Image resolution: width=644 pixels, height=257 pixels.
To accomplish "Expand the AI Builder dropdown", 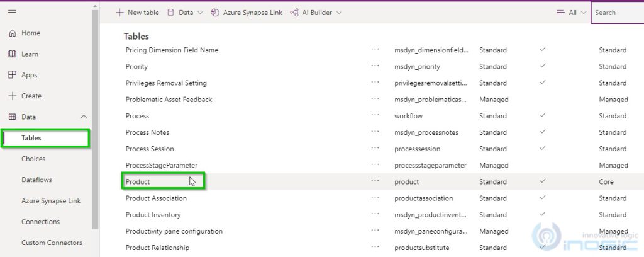I will (316, 13).
